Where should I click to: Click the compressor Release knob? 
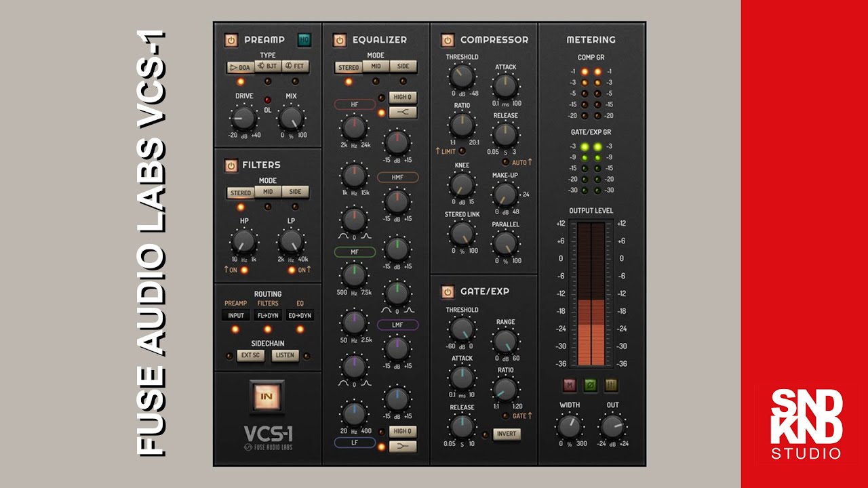[505, 135]
